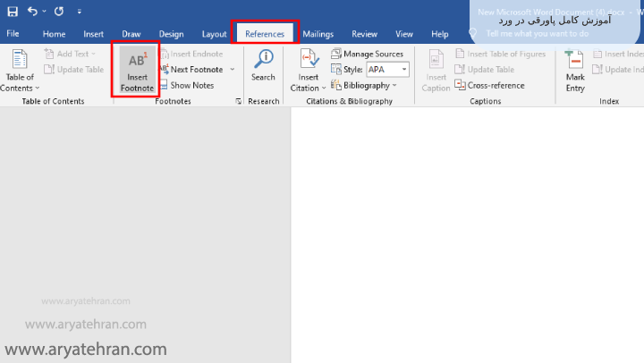Open the Table of Contents menu
This screenshot has width=644, height=363.
(19, 70)
